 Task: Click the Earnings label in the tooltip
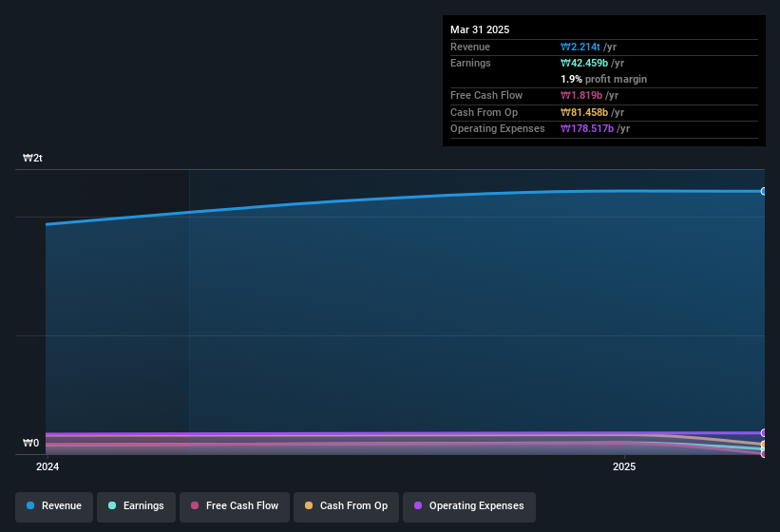[x=470, y=63]
